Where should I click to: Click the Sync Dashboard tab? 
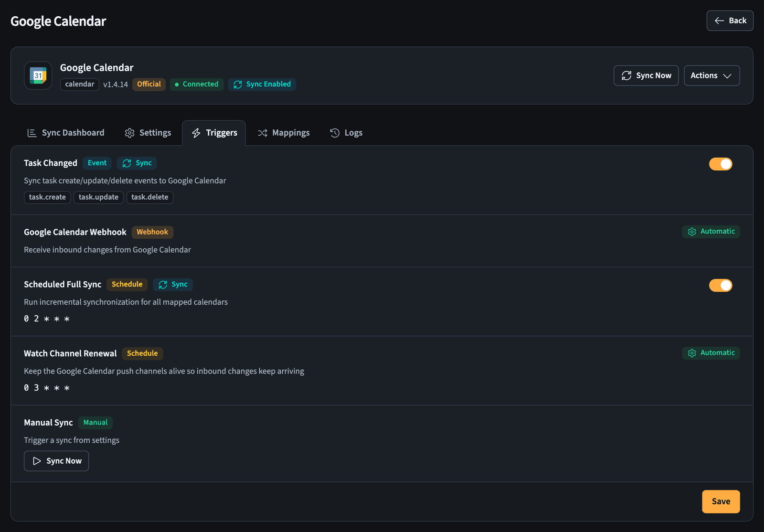coord(66,133)
